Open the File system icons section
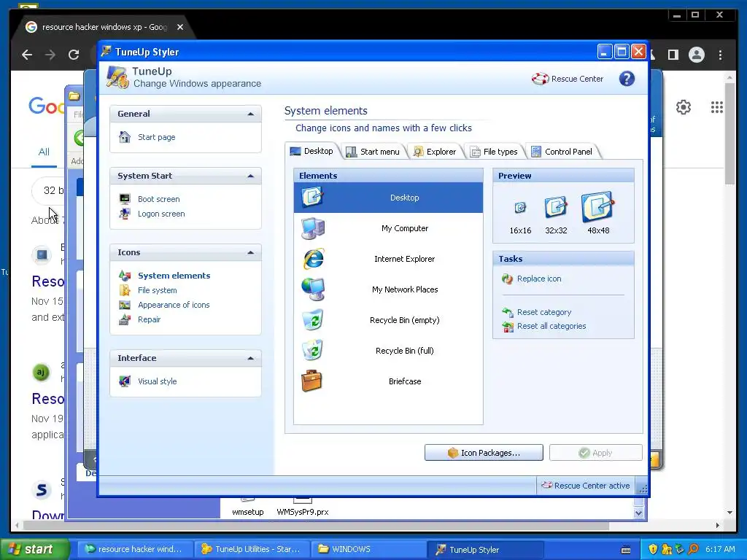Image resolution: width=747 pixels, height=560 pixels. pyautogui.click(x=158, y=290)
